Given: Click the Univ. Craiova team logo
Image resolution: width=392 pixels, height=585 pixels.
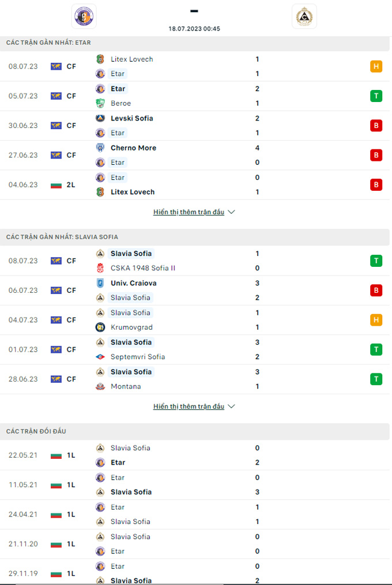Looking at the screenshot, I should pos(100,283).
